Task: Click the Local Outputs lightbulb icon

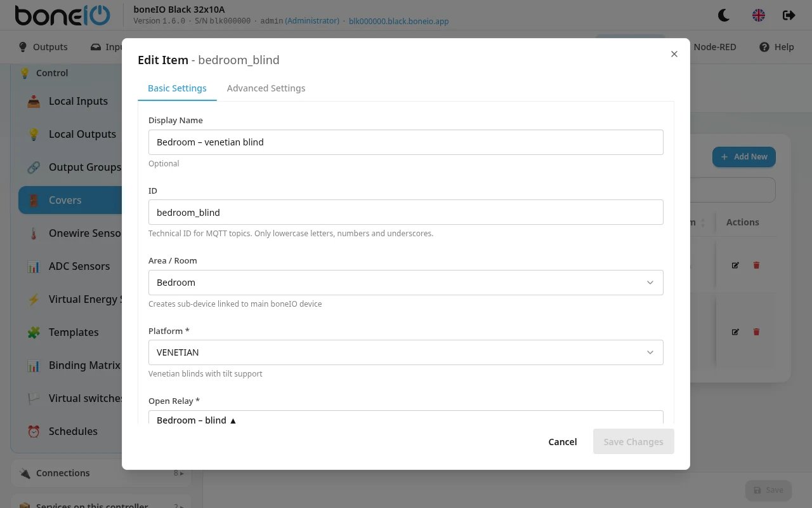Action: [x=34, y=134]
